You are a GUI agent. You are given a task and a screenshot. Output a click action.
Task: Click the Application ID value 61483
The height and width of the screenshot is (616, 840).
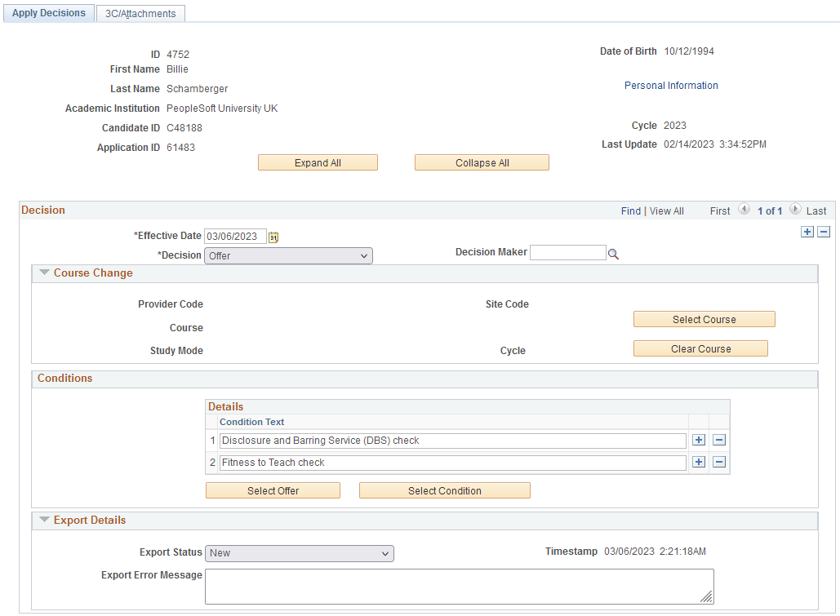point(180,148)
